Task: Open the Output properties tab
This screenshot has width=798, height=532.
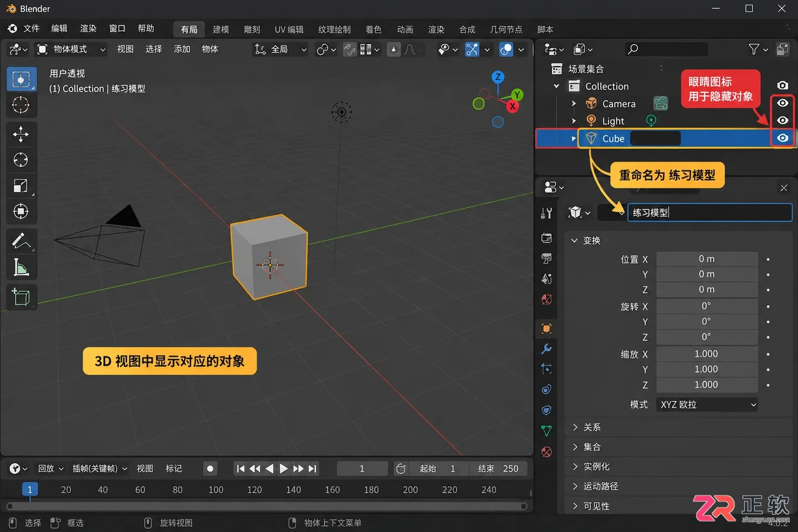Action: tap(546, 258)
